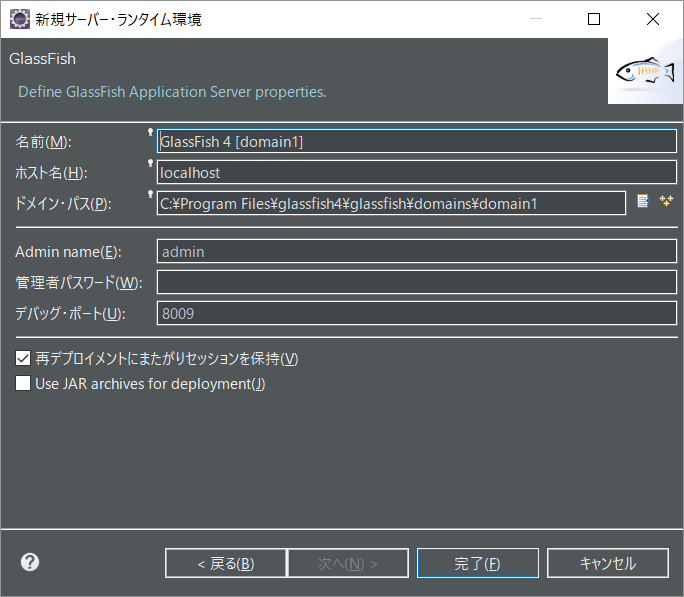Focus the 名前(M) name field
This screenshot has height=597, width=684.
point(417,141)
